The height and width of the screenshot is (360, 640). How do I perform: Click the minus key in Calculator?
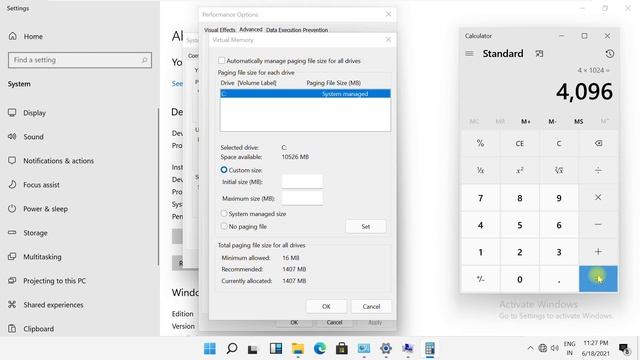[x=598, y=225]
